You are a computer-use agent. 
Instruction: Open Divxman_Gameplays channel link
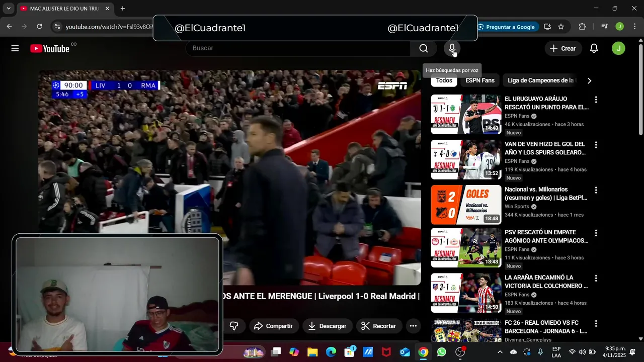(x=528, y=340)
